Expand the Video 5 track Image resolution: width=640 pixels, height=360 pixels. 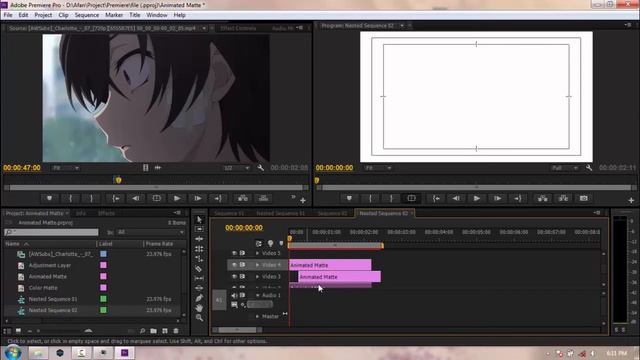(258, 253)
